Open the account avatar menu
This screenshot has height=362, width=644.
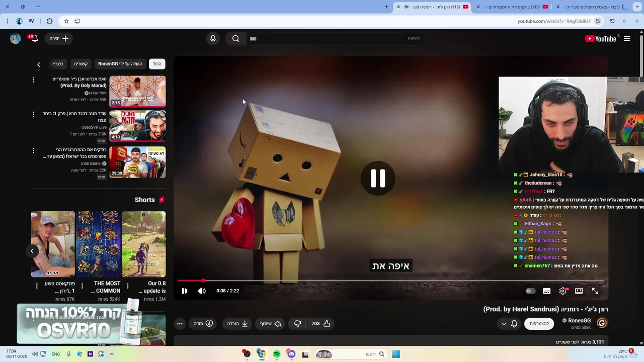pyautogui.click(x=15, y=39)
